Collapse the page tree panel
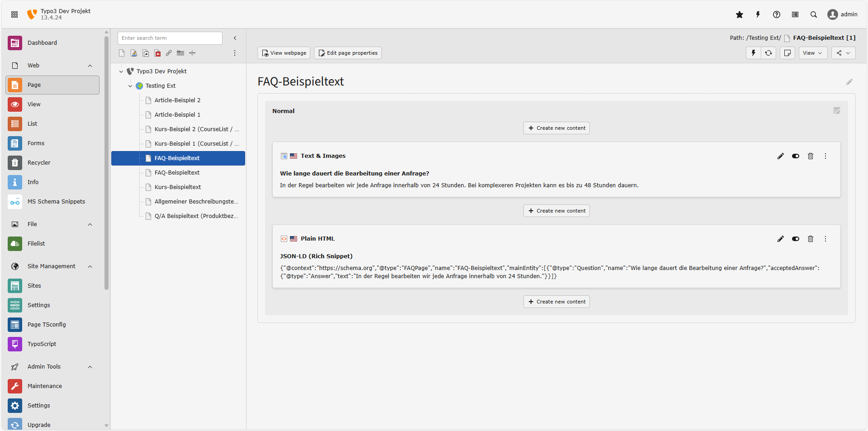 click(235, 38)
